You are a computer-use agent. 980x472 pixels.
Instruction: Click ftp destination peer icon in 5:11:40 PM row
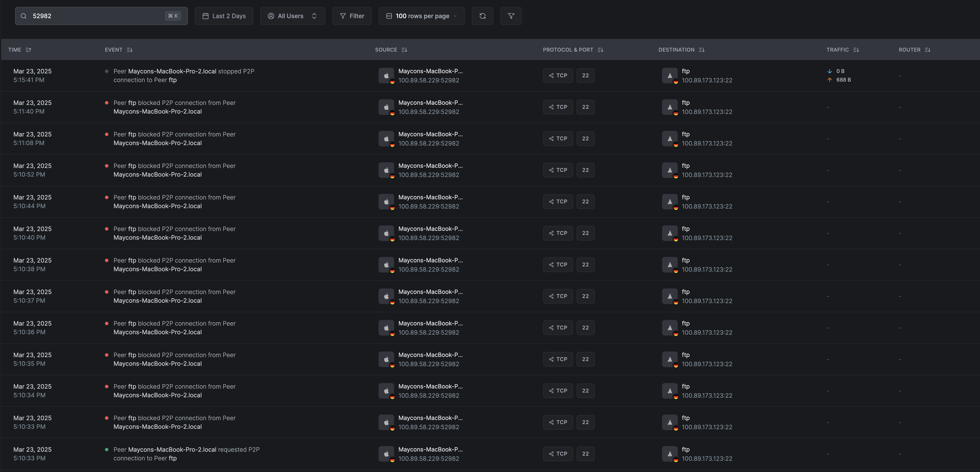click(x=669, y=107)
